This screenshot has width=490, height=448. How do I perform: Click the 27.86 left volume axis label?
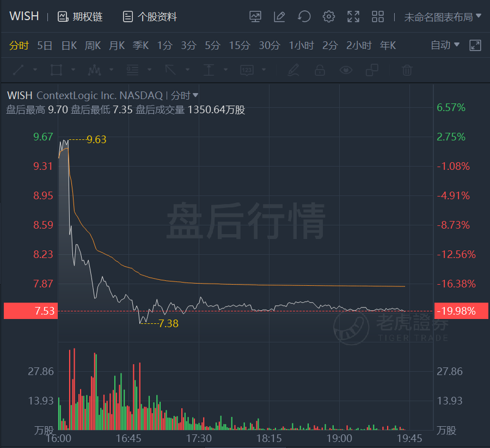(41, 371)
